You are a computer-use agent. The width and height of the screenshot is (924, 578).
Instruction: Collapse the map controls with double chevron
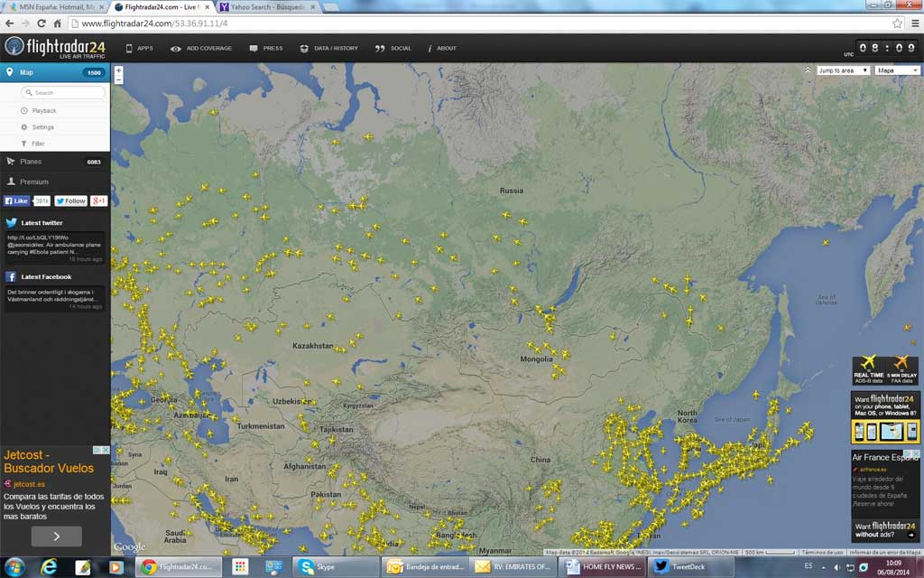point(808,70)
